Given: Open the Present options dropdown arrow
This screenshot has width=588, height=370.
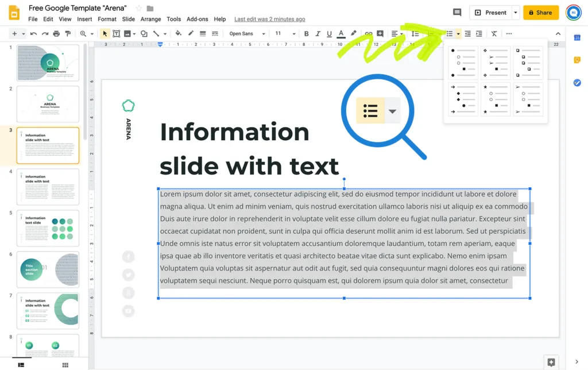Looking at the screenshot, I should tap(516, 13).
